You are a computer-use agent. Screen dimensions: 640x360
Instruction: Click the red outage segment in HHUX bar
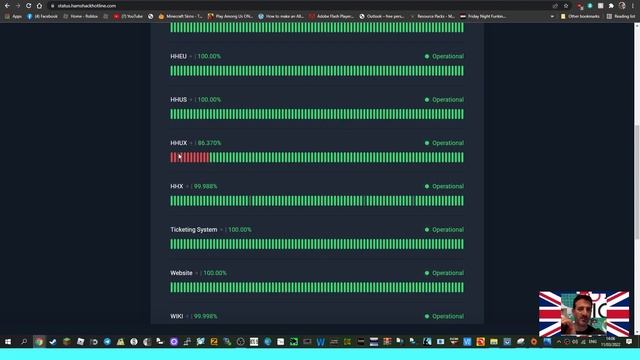pos(189,157)
